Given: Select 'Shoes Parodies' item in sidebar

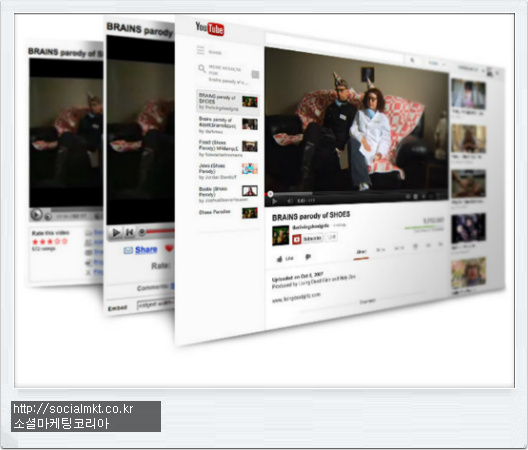Looking at the screenshot, I should (x=228, y=213).
